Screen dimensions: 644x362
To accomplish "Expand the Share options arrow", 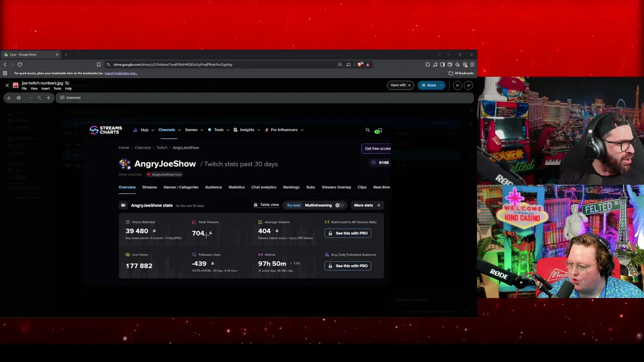I will [442, 85].
